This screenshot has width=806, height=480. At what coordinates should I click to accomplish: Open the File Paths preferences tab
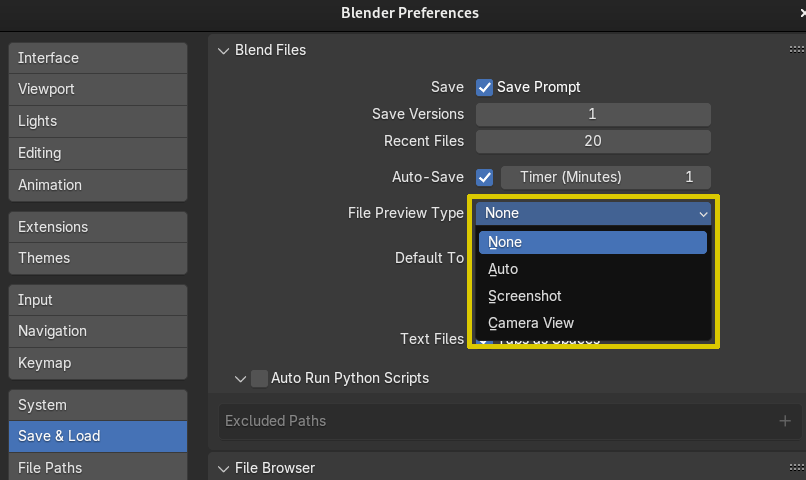(98, 468)
